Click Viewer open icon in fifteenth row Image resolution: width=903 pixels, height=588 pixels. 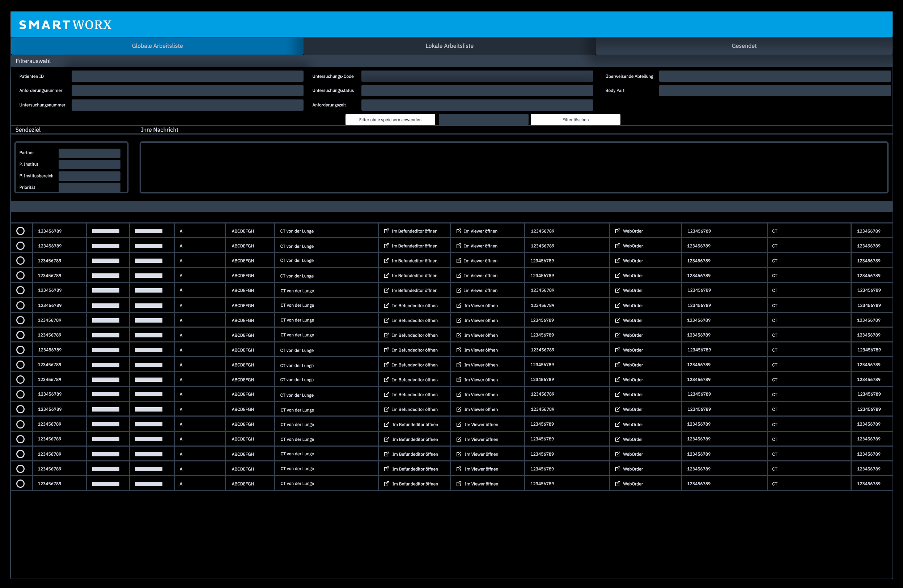tap(459, 439)
